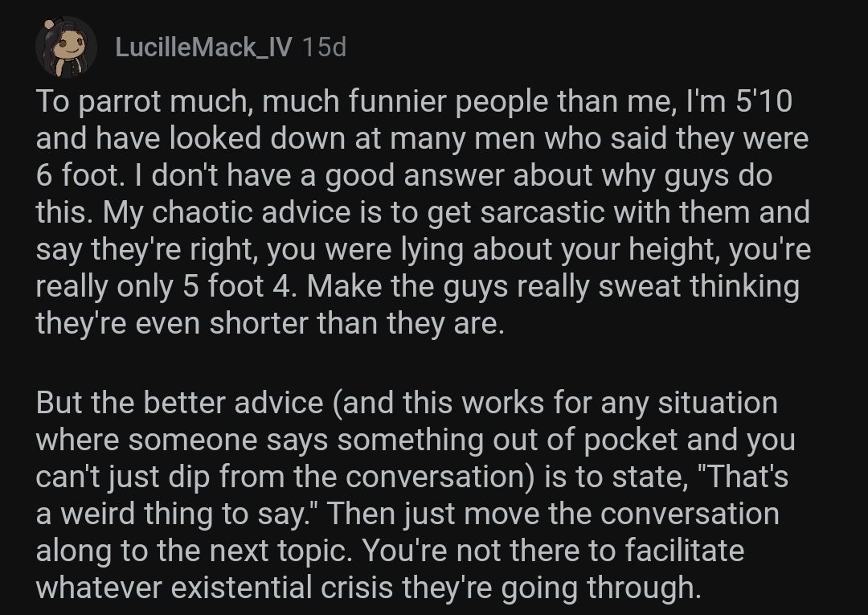Screen dimensions: 868x615
Task: Click the word "facilitate" in the last paragraph
Action: coord(685,551)
